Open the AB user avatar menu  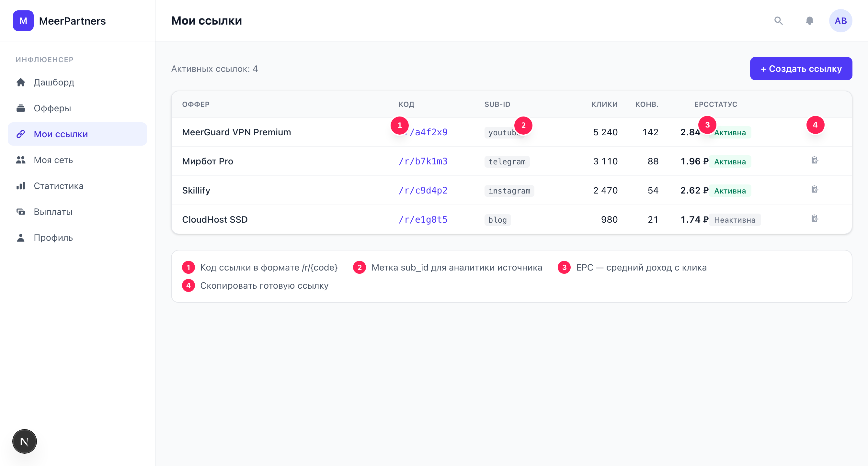(x=840, y=21)
